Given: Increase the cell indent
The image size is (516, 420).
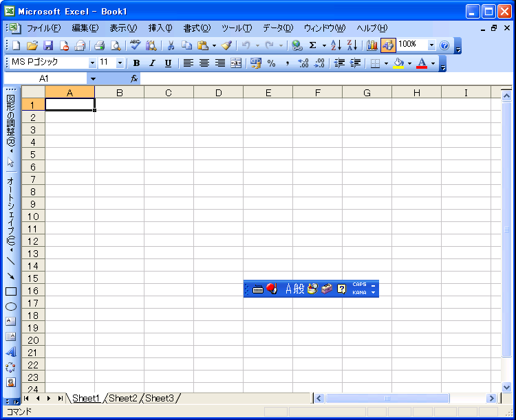Looking at the screenshot, I should tap(356, 63).
